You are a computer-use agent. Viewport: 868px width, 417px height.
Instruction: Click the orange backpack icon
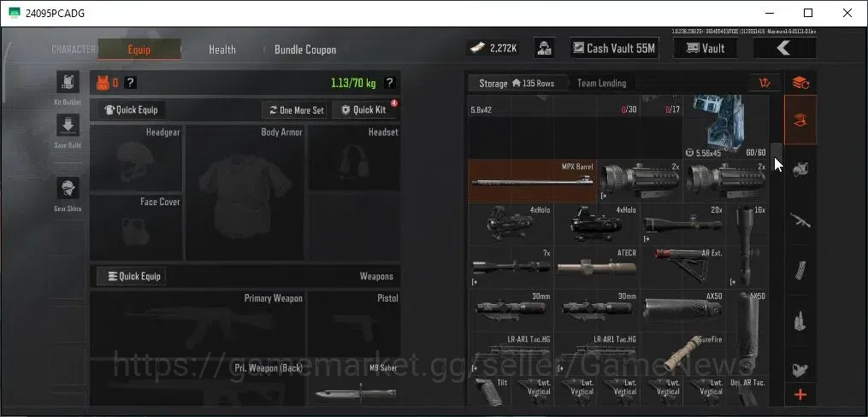[x=103, y=83]
